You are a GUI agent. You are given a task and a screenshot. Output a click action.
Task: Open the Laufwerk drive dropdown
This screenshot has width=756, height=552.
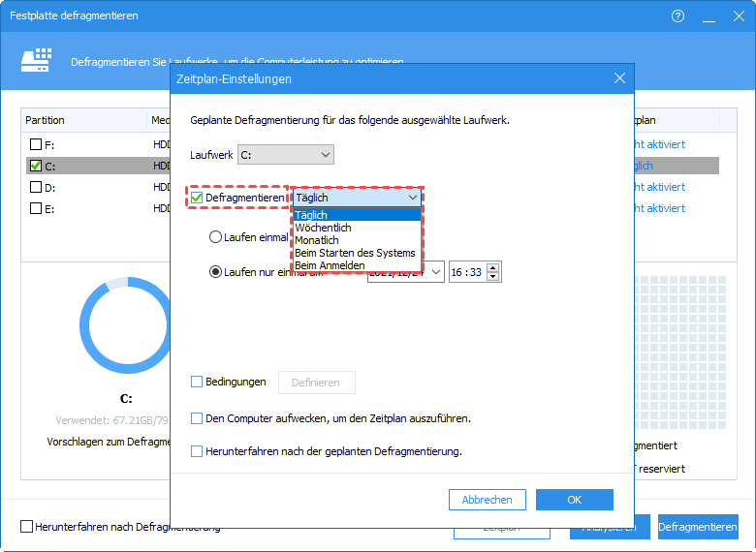pos(325,155)
